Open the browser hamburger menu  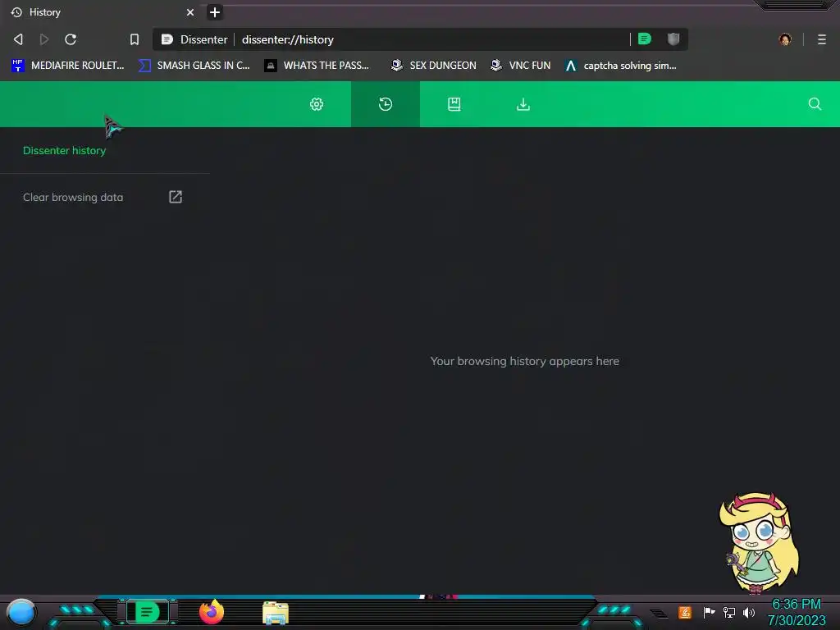click(x=822, y=39)
